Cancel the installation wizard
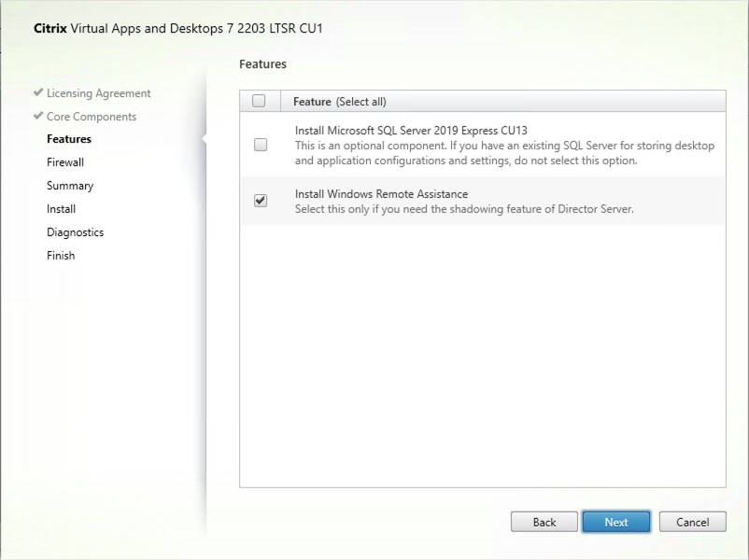This screenshot has height=560, width=749. tap(692, 522)
